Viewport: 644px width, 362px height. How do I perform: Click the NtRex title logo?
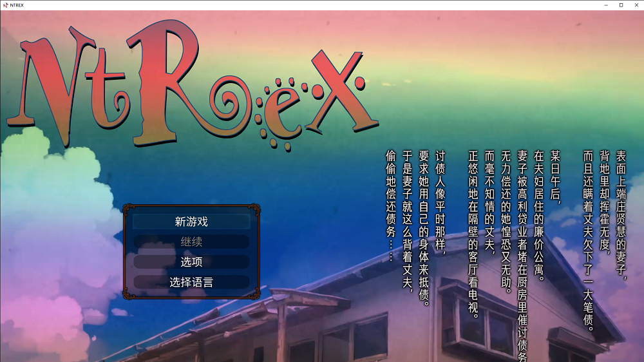191,85
